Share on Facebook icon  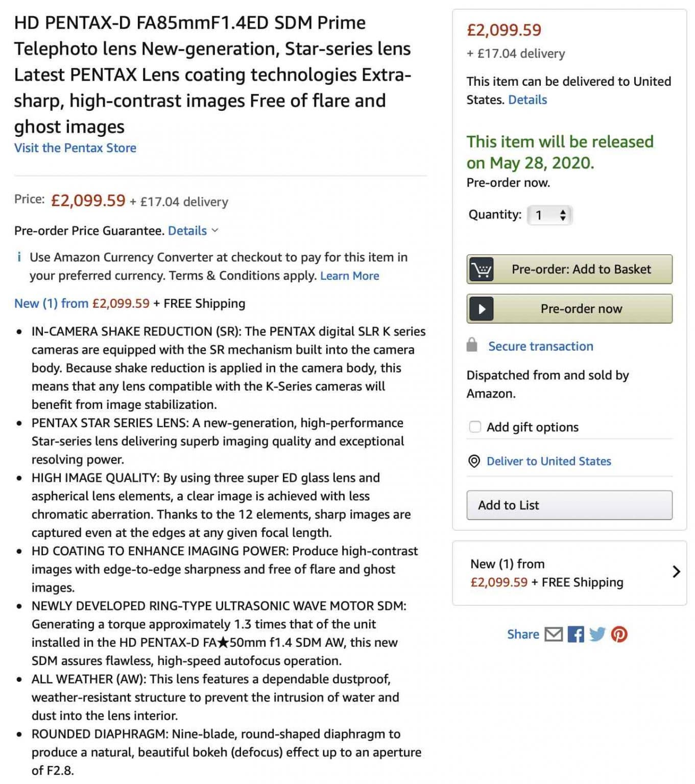coord(576,634)
